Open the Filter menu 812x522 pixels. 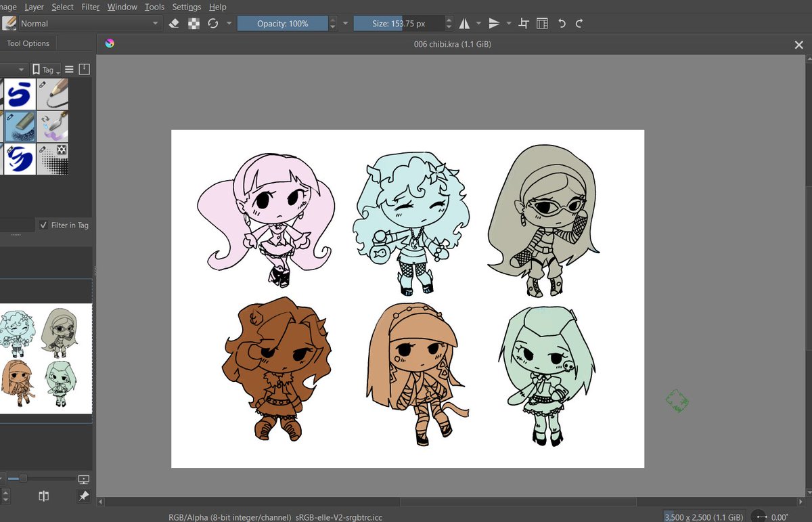click(91, 7)
